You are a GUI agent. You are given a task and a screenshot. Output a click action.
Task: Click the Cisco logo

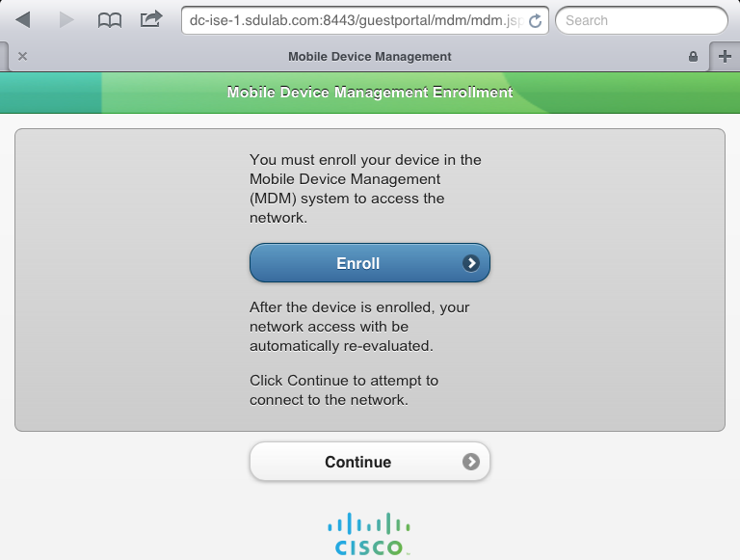pos(370,534)
